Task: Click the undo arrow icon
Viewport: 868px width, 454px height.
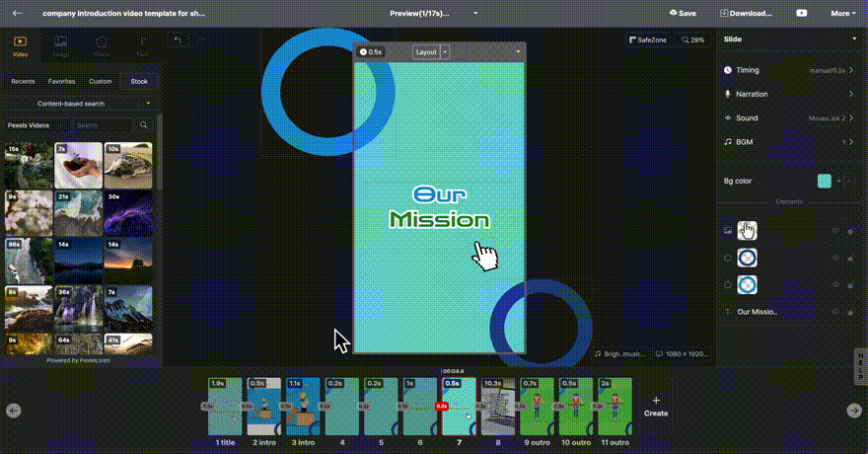Action: tap(178, 39)
